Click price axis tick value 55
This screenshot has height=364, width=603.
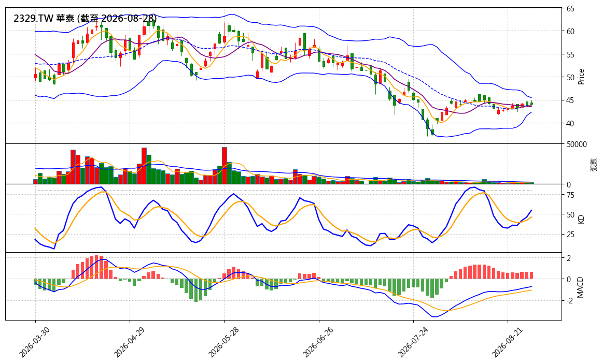(x=570, y=54)
